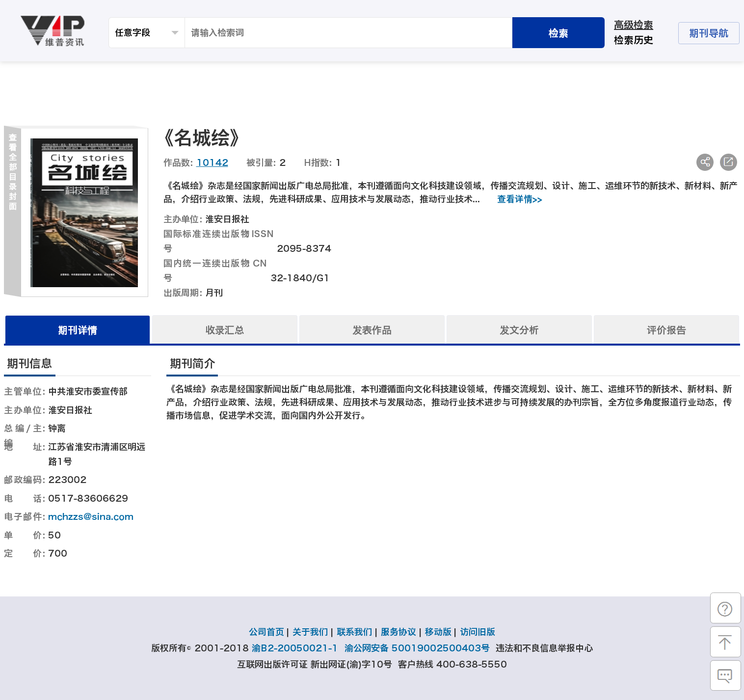Screen dimensions: 744x700
Task: Open the 联系我们 footer link
Action: coord(354,632)
